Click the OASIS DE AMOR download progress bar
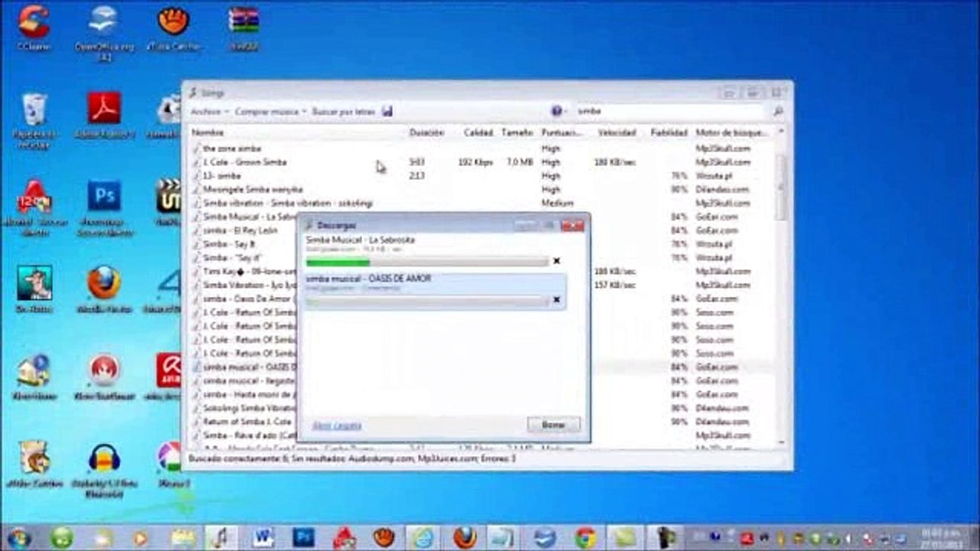 point(427,301)
